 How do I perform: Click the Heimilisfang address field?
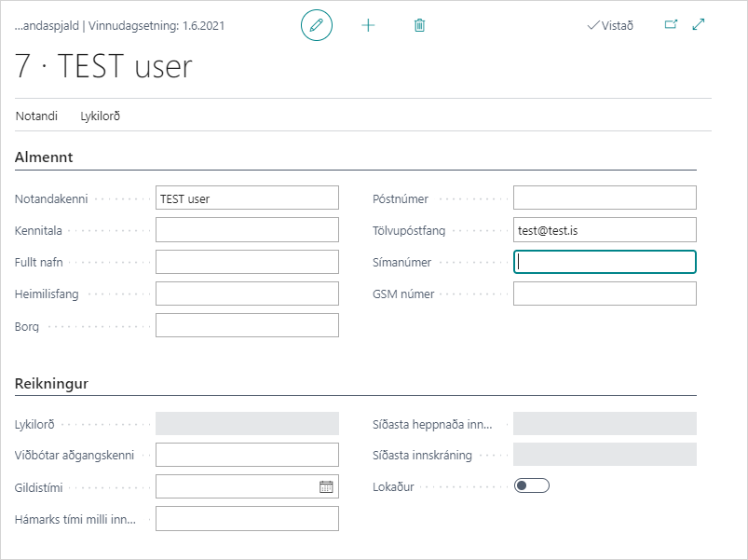tap(247, 294)
